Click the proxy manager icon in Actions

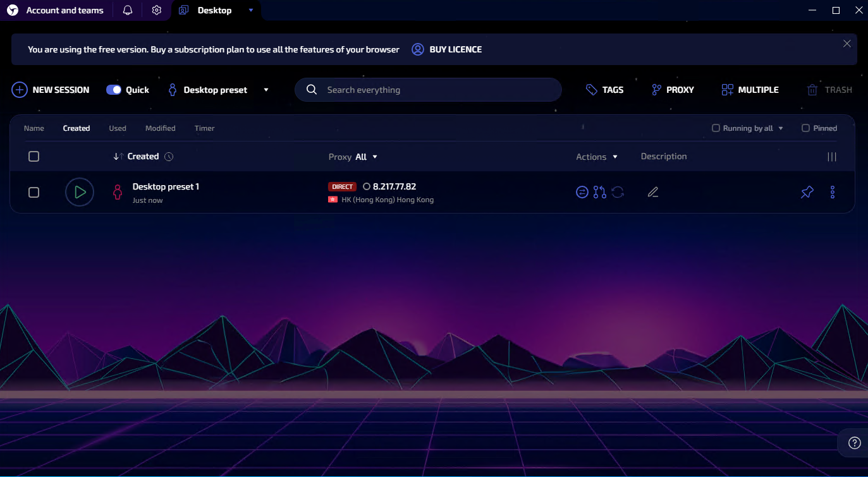599,192
